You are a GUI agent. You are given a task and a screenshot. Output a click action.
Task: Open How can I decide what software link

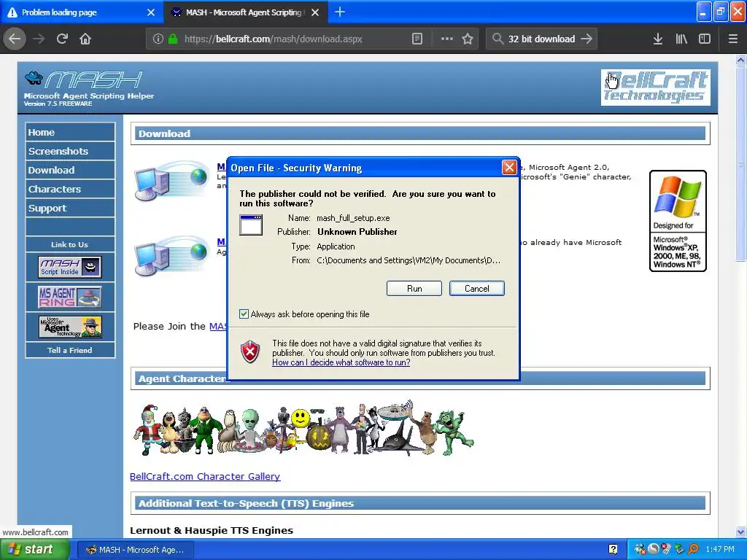(341, 362)
